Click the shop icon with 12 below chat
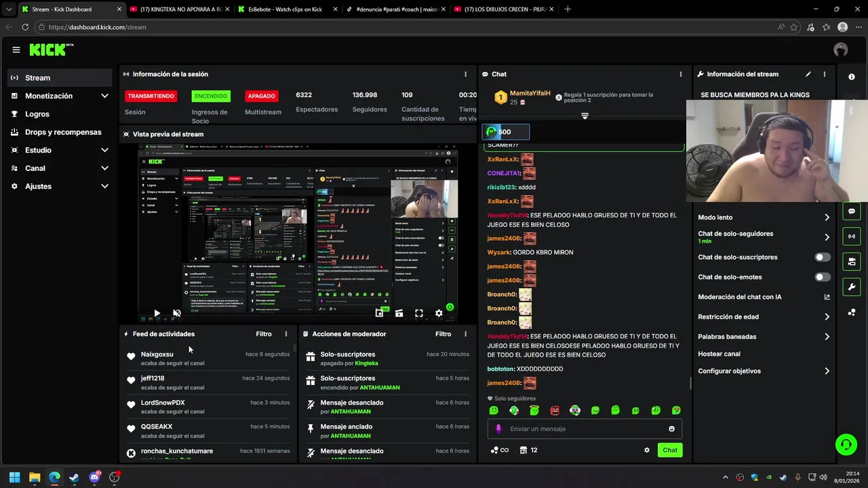Screen dimensions: 868x488 point(529,450)
